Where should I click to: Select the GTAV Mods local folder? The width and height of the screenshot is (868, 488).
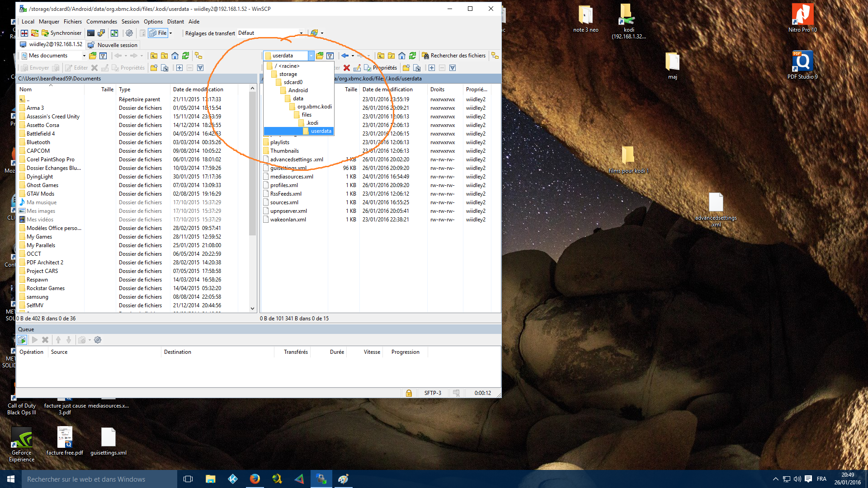point(40,194)
